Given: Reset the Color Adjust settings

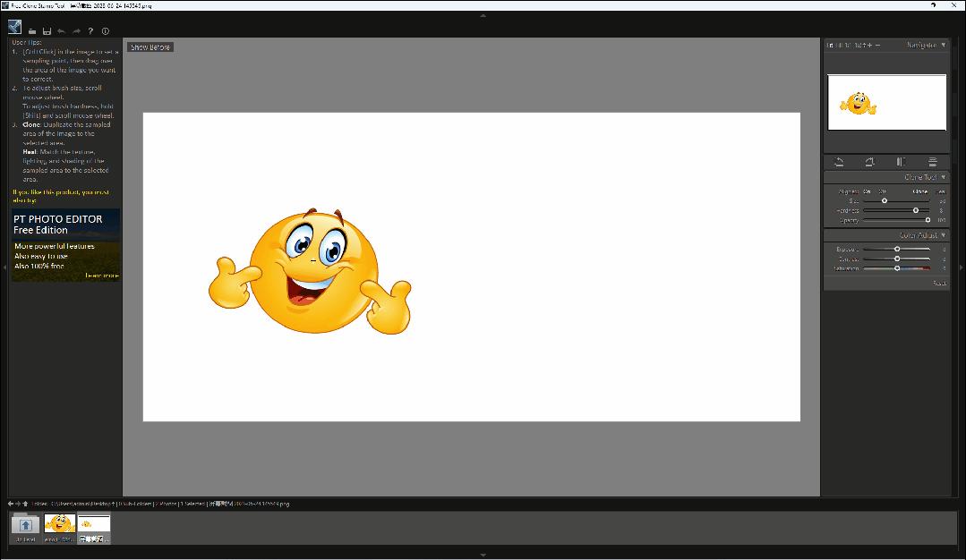Looking at the screenshot, I should point(939,283).
